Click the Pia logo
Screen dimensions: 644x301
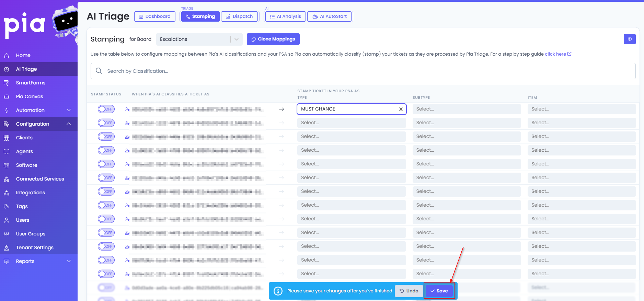(25, 25)
